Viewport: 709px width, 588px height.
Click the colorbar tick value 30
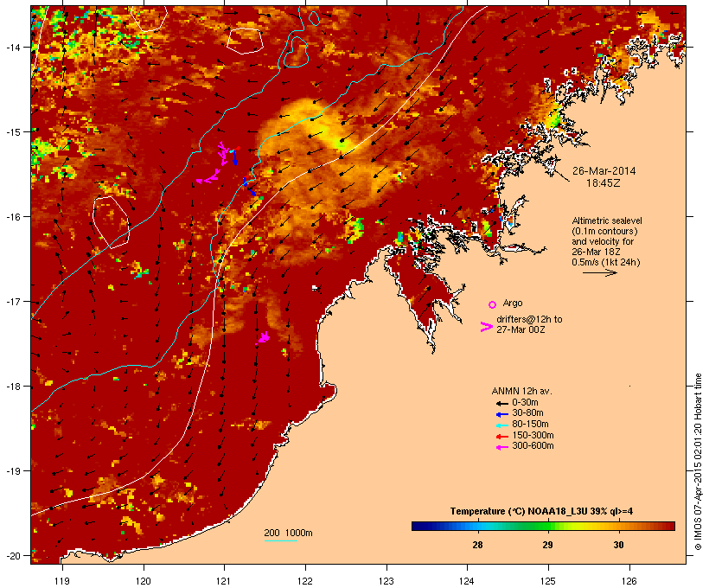618,545
